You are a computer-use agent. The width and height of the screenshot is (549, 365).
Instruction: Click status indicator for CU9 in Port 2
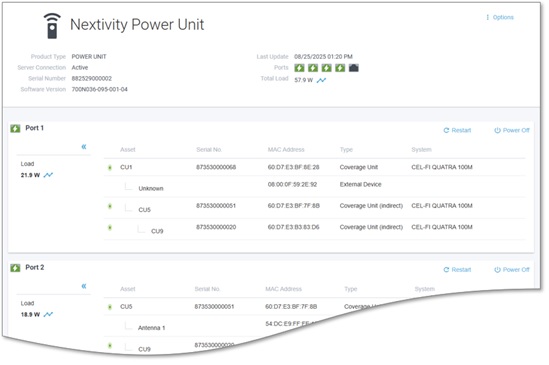click(110, 346)
